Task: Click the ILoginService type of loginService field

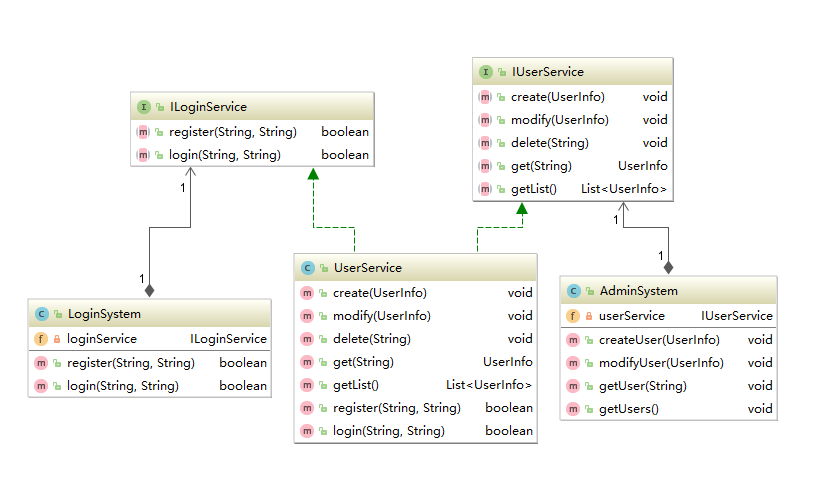Action: pos(228,339)
